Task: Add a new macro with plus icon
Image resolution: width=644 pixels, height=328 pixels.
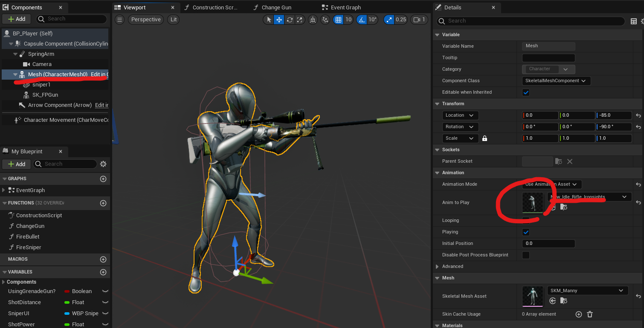Action: pos(103,259)
